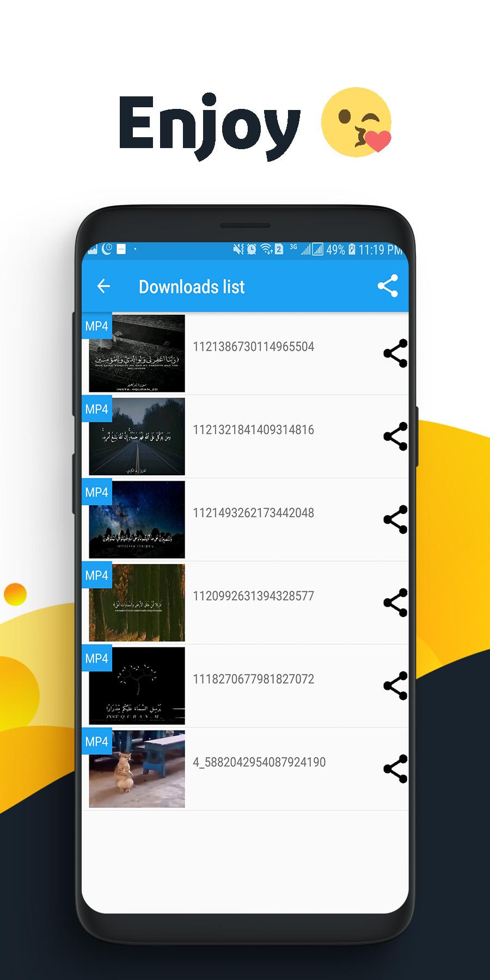Open thumbnail of video 1121386730114965504
Image resolution: width=490 pixels, height=980 pixels.
click(x=137, y=353)
